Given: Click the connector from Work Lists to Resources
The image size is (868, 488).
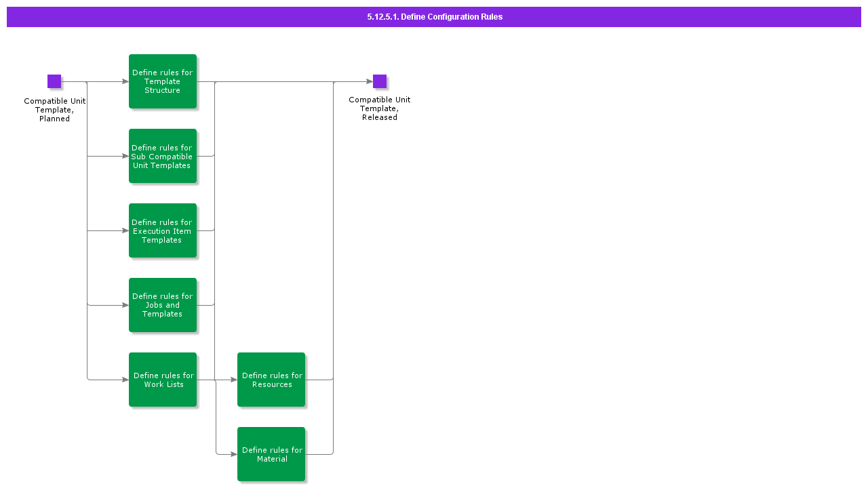Looking at the screenshot, I should [217, 380].
